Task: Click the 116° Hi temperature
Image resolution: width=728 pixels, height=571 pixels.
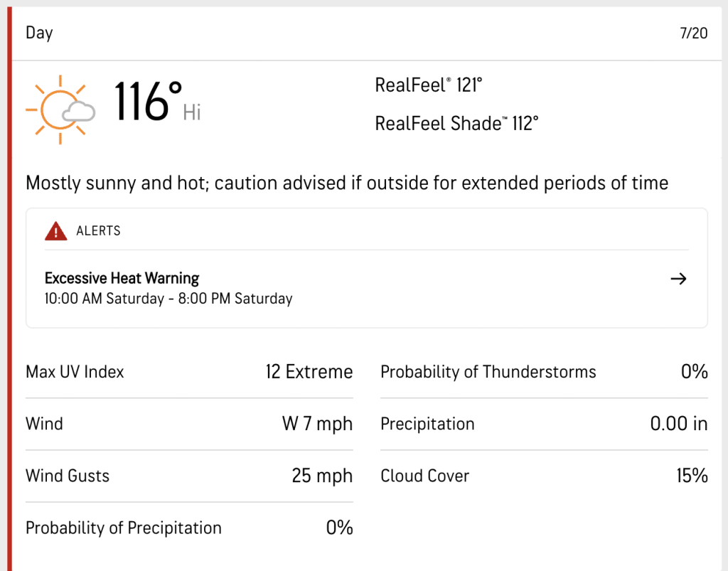Action: click(157, 102)
